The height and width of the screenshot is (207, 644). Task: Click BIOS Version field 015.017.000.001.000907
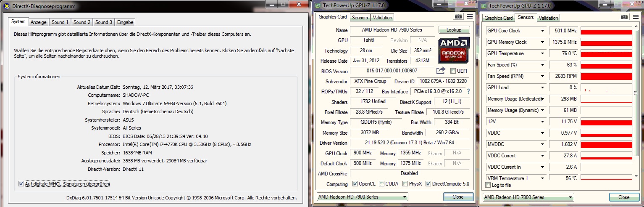(x=392, y=71)
